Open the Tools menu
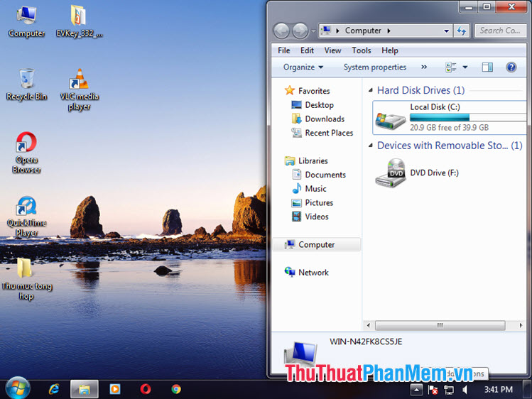The height and width of the screenshot is (399, 532). tap(362, 50)
